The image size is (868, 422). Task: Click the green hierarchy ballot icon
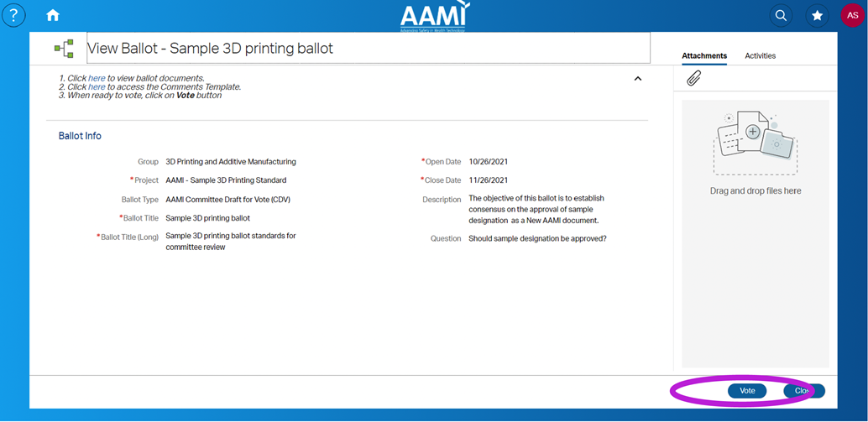(x=64, y=49)
